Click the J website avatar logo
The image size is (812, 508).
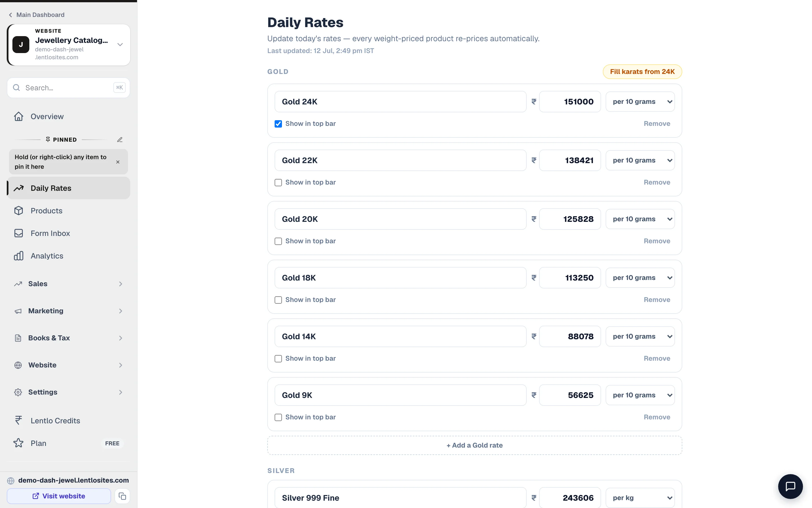point(21,45)
